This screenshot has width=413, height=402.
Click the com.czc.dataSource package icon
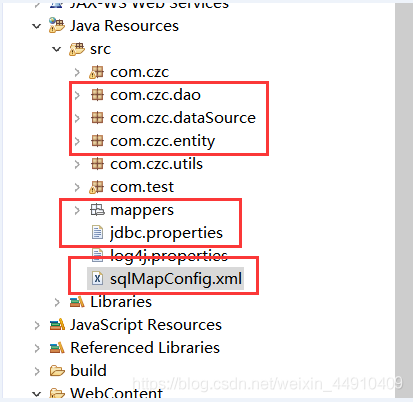tap(97, 118)
